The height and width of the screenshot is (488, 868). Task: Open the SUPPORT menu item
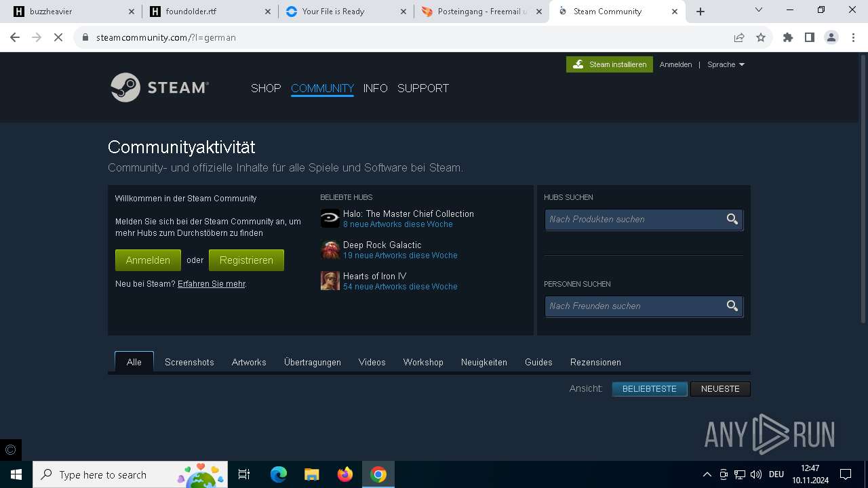point(423,88)
